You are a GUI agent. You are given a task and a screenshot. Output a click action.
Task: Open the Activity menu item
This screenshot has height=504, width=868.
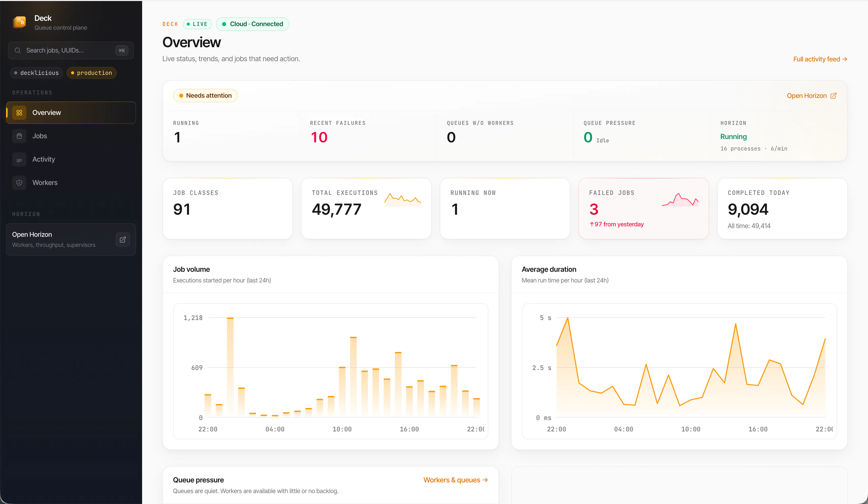click(71, 160)
